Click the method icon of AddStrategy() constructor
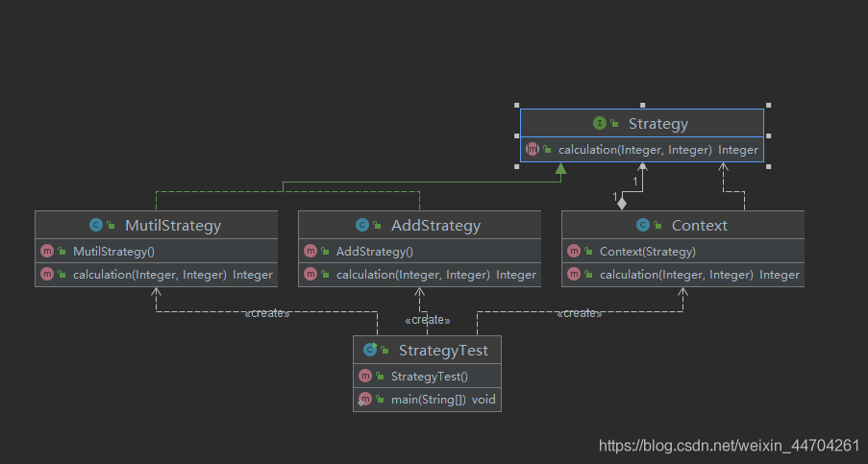868x464 pixels. click(x=310, y=251)
